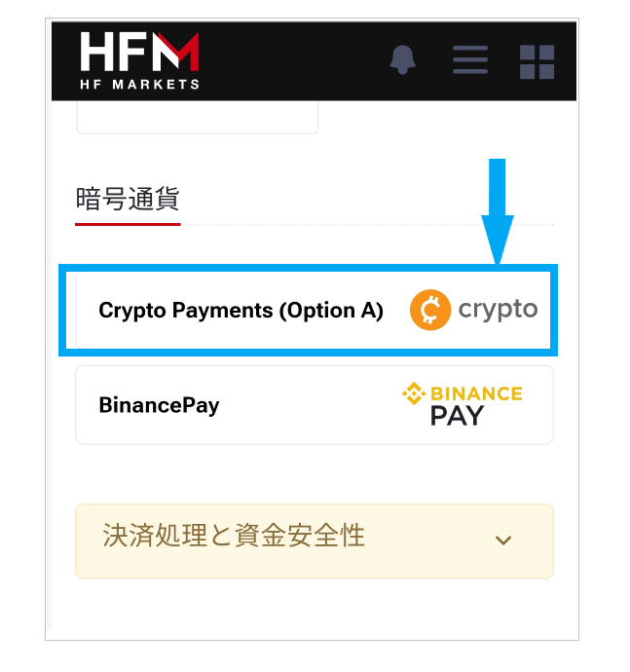Select the 暗号通貨 tab heading
Image resolution: width=630 pixels, height=672 pixels.
pos(128,200)
